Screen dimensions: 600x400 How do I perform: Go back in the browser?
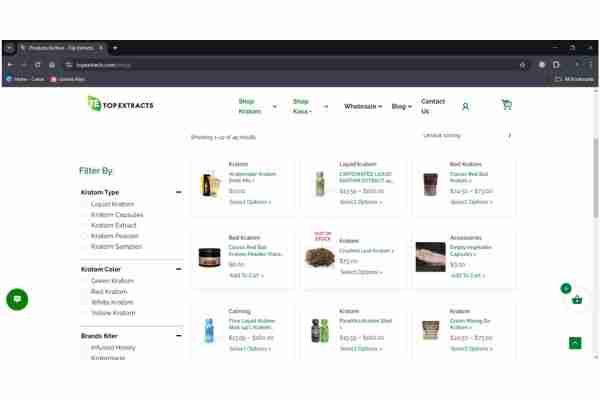[10, 65]
